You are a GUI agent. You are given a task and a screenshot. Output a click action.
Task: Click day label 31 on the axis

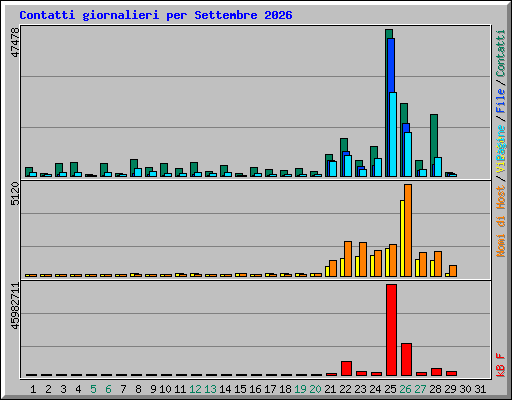480,389
